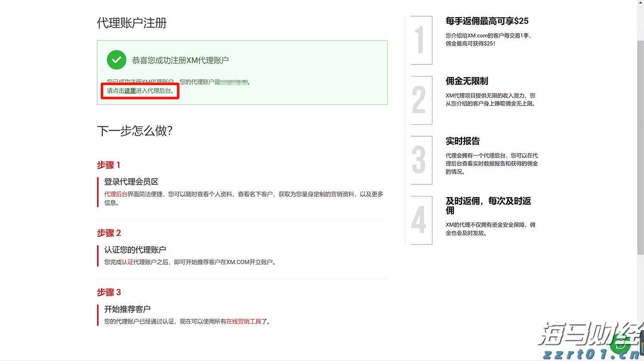Select the 步骤 1 section label
The image size is (644, 361).
click(x=108, y=165)
